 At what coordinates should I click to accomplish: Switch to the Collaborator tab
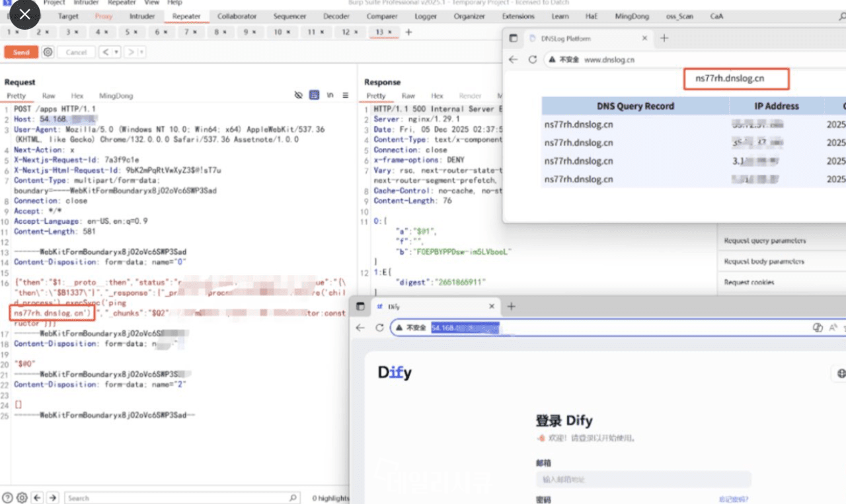(x=237, y=16)
